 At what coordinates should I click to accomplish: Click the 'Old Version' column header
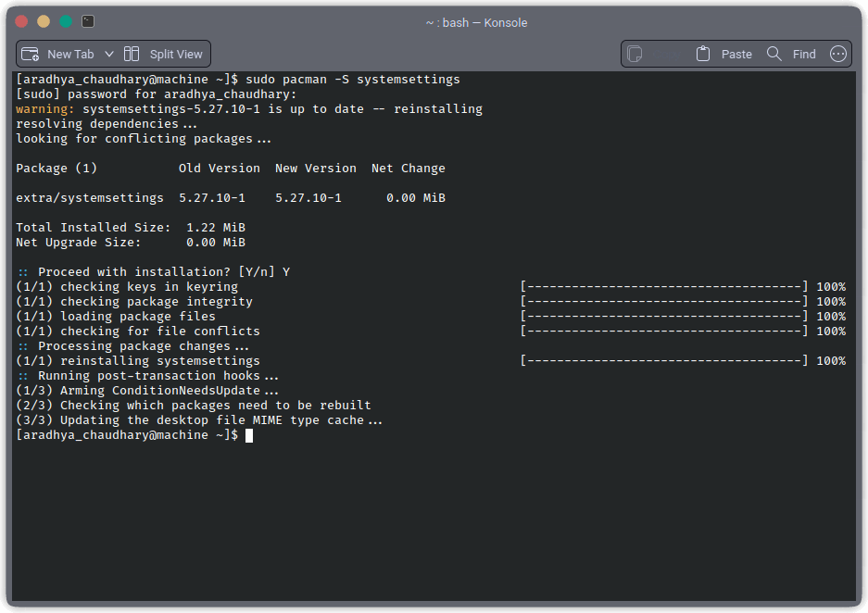click(x=220, y=169)
